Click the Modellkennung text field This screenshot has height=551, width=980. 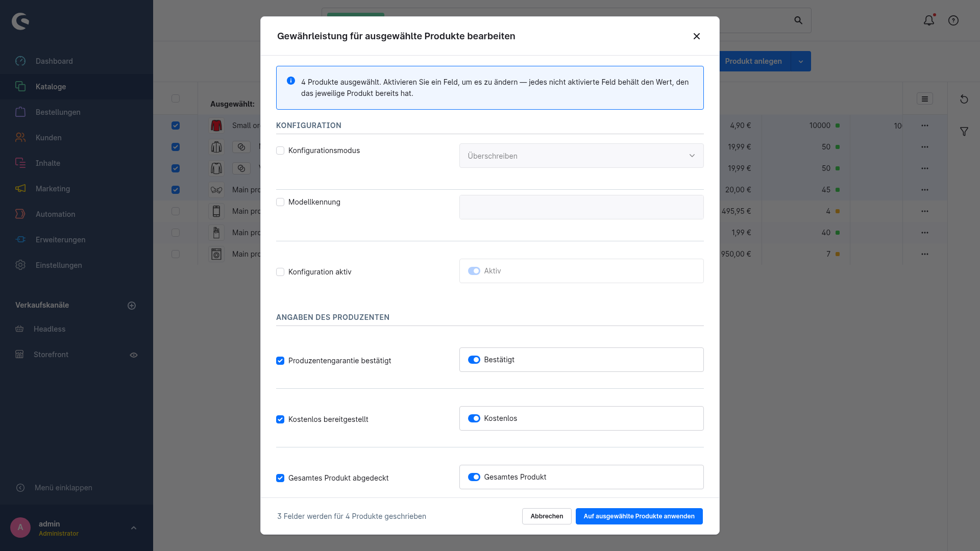[581, 207]
